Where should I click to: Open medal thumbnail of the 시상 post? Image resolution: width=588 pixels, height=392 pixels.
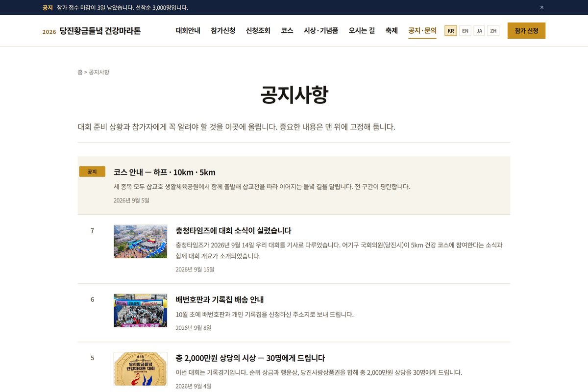[140, 369]
